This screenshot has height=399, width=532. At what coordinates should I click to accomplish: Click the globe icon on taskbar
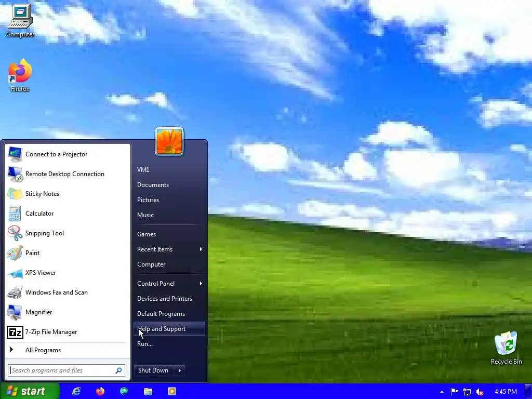(x=124, y=391)
